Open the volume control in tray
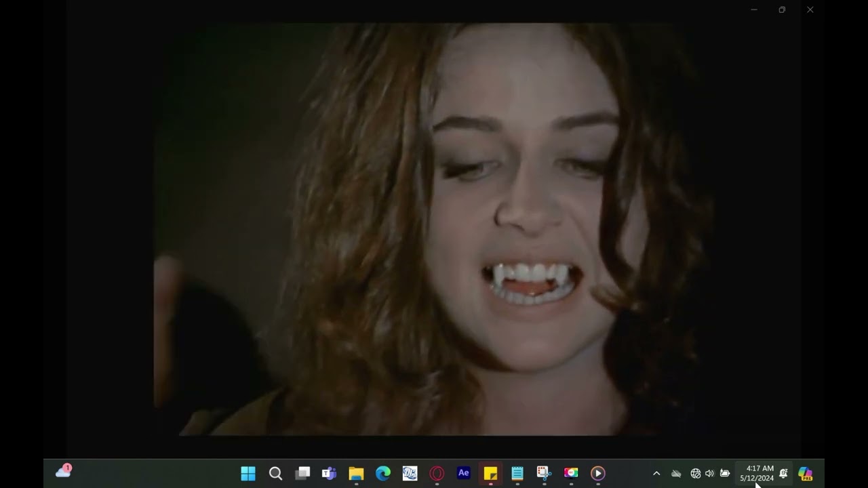Screen dimensions: 868x488 [709, 473]
